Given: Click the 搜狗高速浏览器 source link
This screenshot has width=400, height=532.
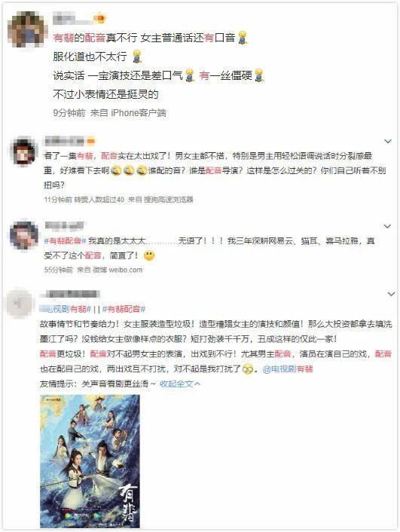Looking at the screenshot, I should (169, 200).
